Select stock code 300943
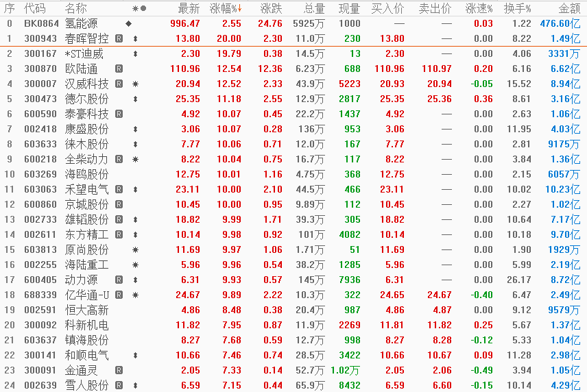 pyautogui.click(x=40, y=38)
